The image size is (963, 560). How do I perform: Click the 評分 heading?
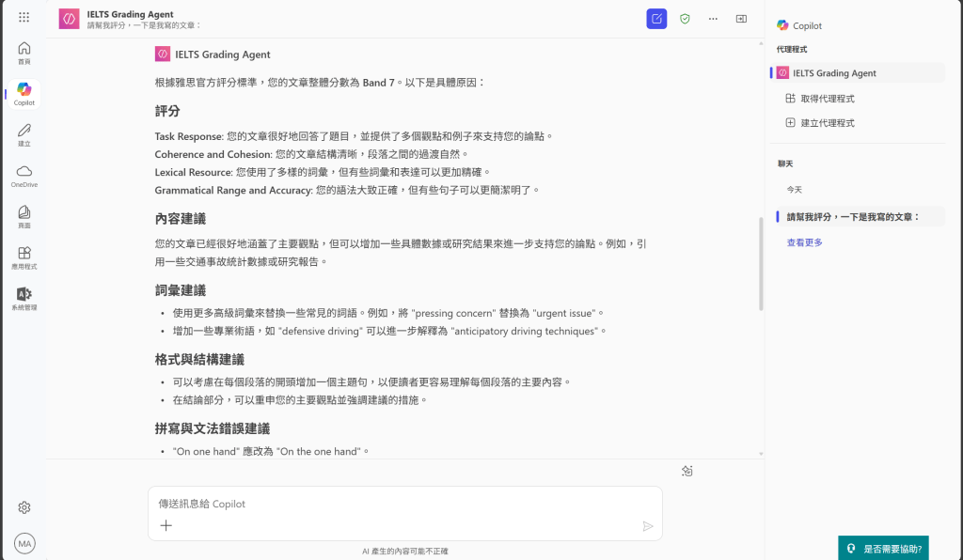point(167,111)
